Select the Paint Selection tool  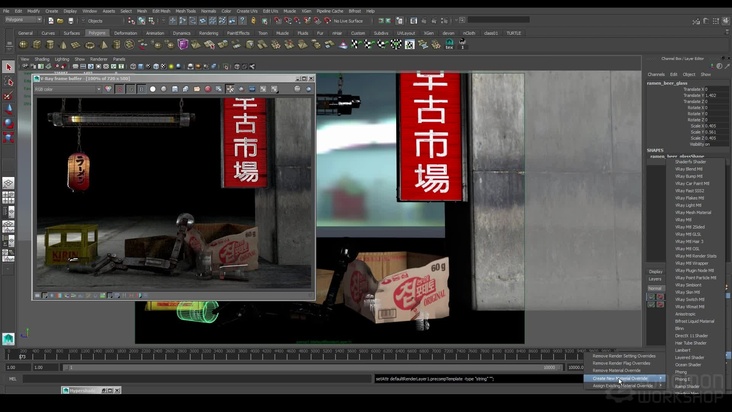click(x=8, y=96)
